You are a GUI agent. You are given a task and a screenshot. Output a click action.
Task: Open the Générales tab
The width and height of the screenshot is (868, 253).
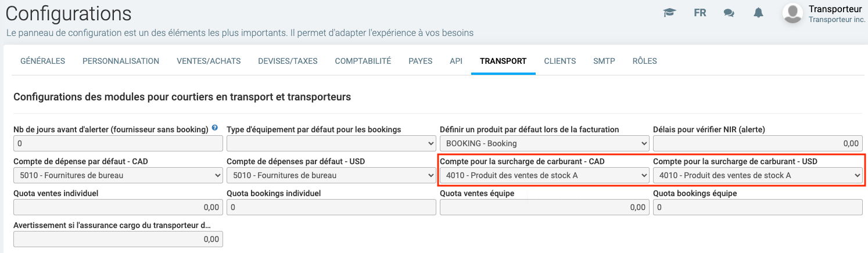[x=42, y=61]
